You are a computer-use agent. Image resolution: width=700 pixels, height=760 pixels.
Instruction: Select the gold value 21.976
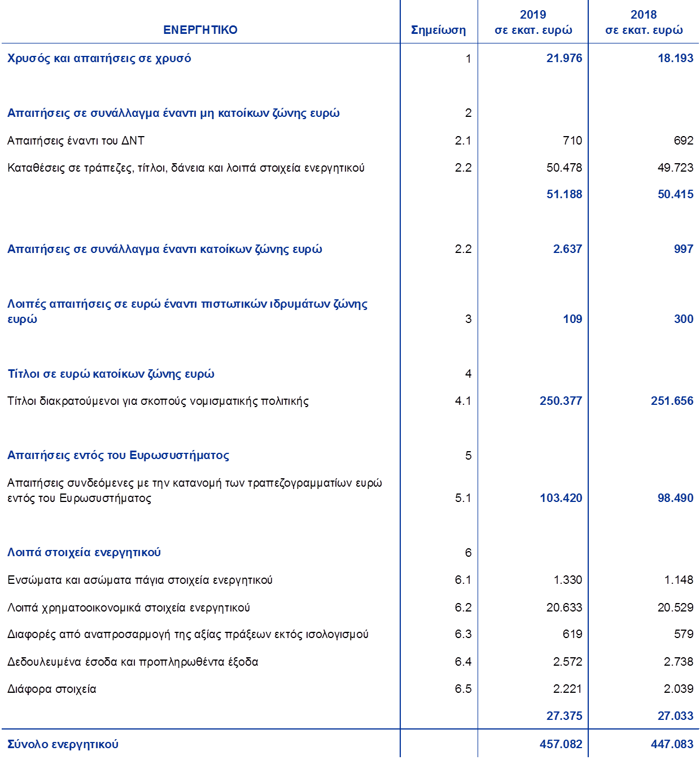564,58
